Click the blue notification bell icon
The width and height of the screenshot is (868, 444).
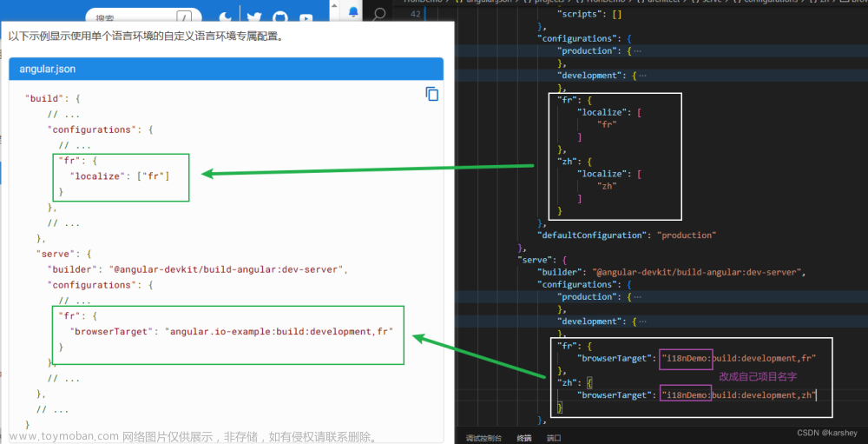(352, 10)
